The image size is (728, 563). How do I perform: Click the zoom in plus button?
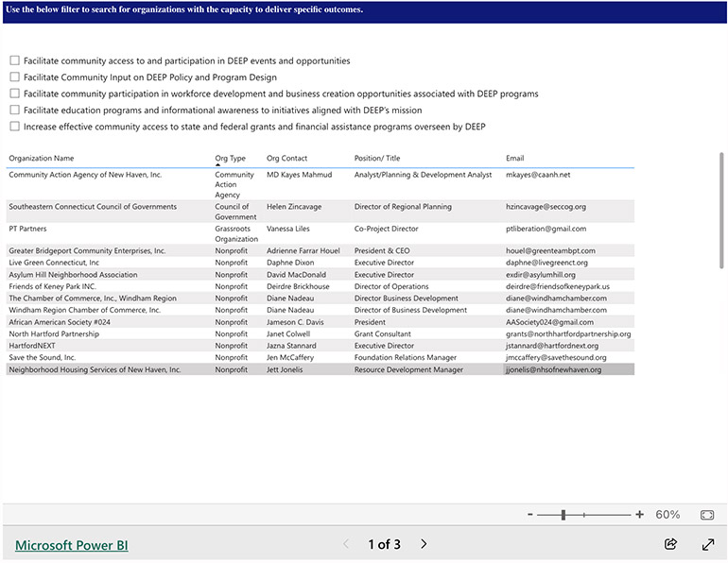(640, 515)
